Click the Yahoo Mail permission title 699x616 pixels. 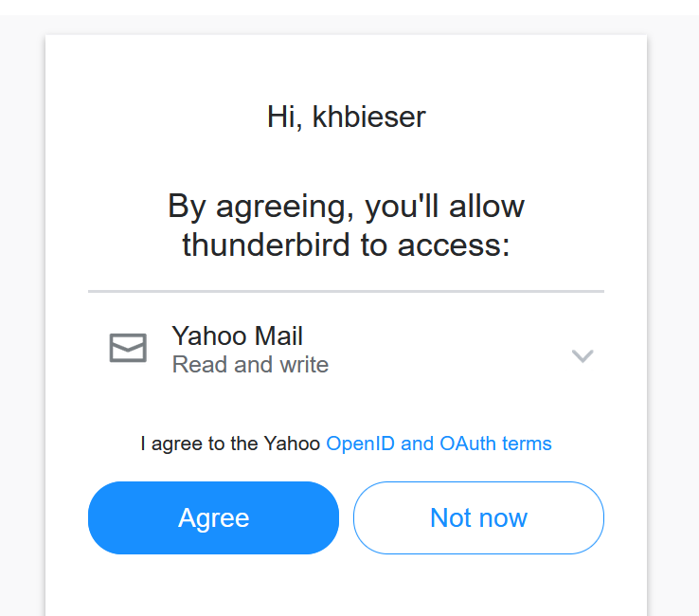pos(237,335)
